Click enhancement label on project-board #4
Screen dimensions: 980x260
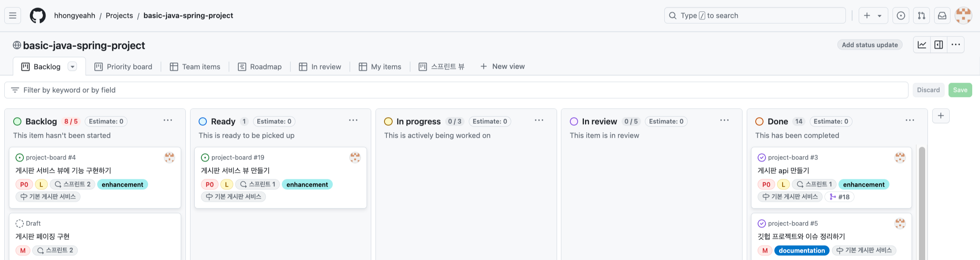pyautogui.click(x=122, y=184)
